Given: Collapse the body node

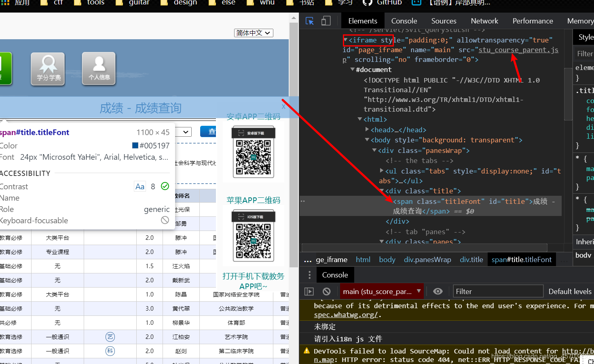Looking at the screenshot, I should 367,140.
